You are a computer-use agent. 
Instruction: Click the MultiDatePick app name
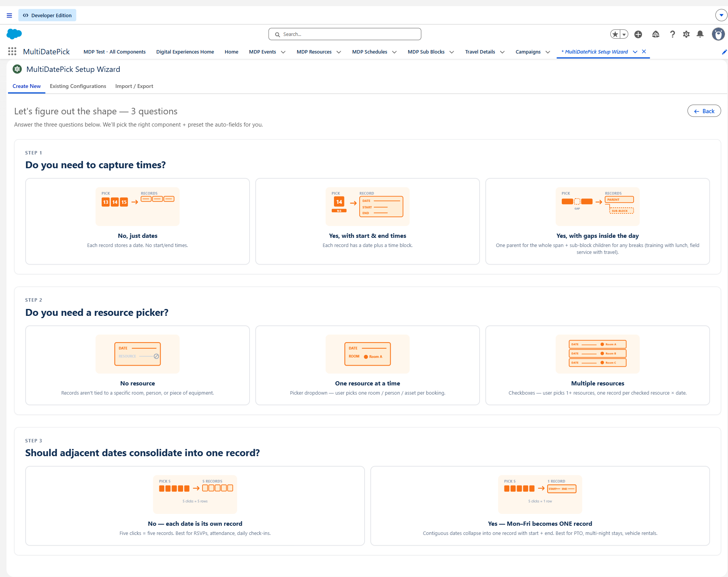46,52
